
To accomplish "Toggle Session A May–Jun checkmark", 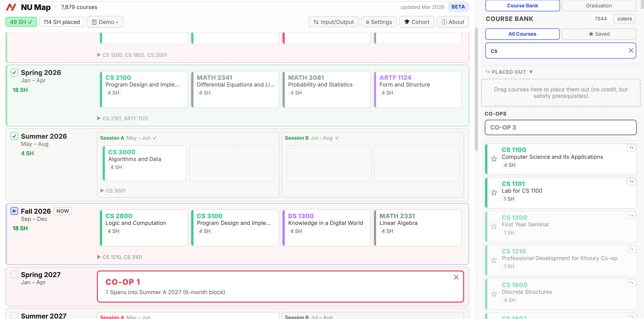I will (x=155, y=138).
